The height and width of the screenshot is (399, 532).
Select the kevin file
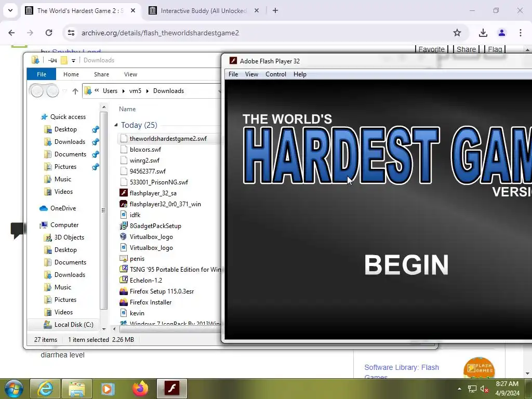(137, 313)
